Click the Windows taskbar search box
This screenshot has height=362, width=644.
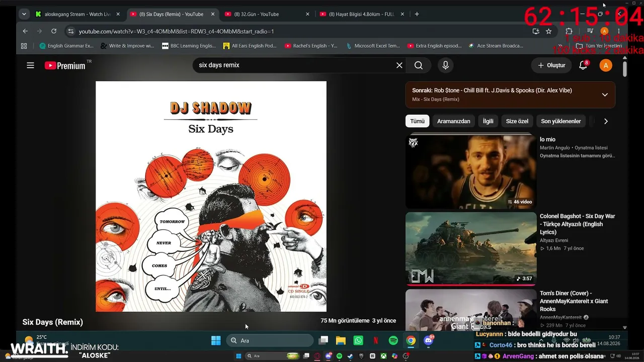pyautogui.click(x=270, y=341)
